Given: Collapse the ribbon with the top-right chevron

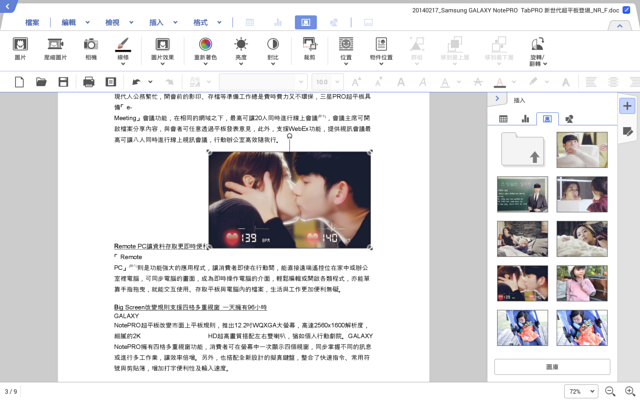Looking at the screenshot, I should click(x=620, y=26).
